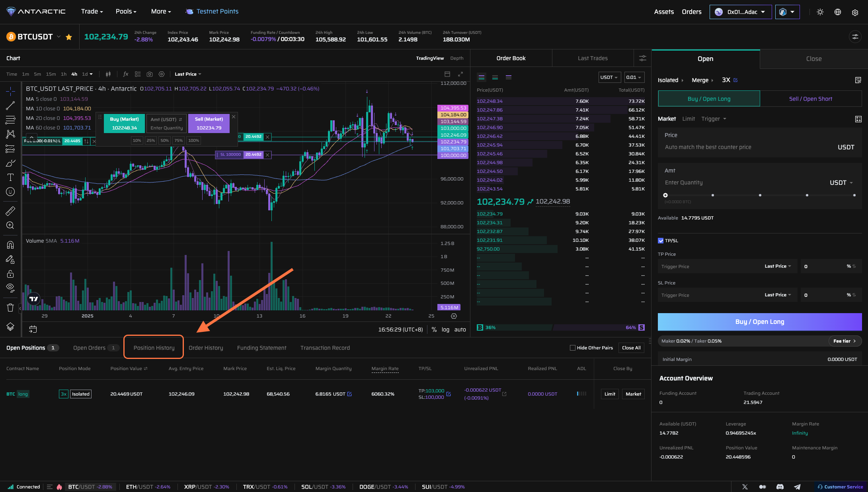
Task: Click the TP Trigger Price input
Action: pyautogui.click(x=710, y=267)
